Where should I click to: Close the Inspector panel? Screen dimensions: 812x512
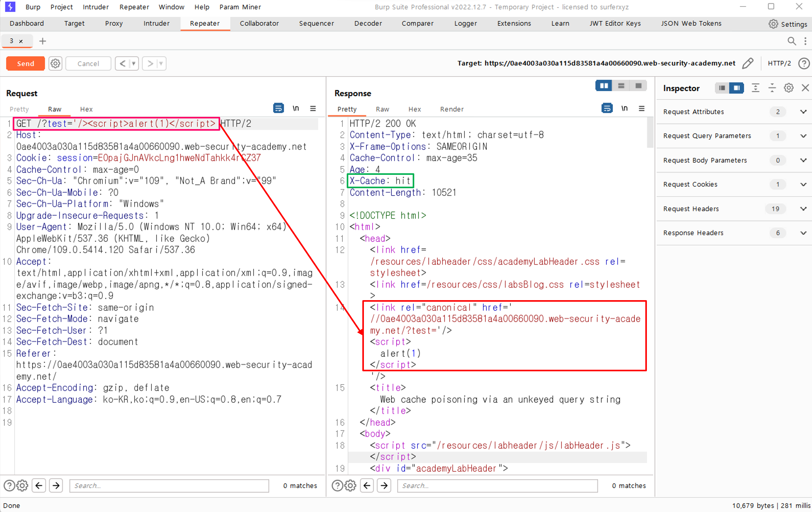point(805,88)
